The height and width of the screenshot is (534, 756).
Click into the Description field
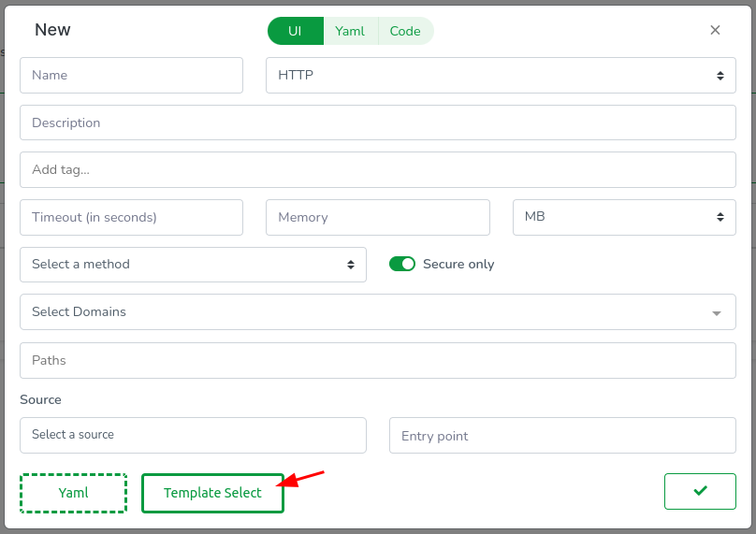[x=377, y=123]
